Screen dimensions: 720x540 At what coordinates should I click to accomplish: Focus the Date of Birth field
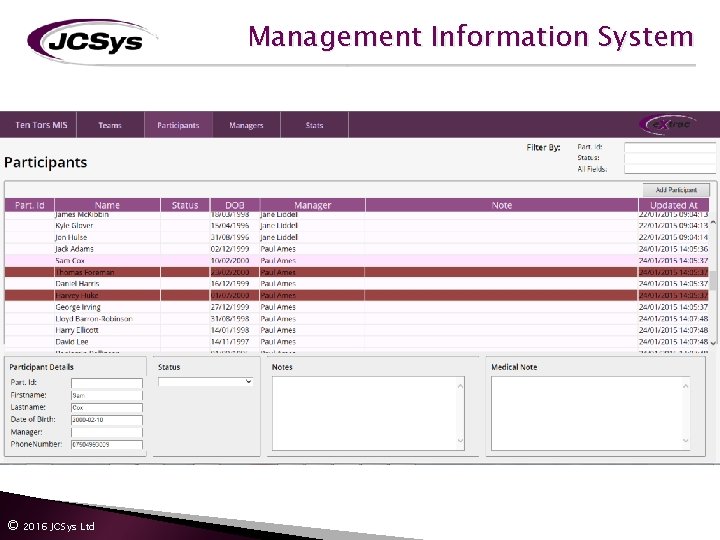click(107, 420)
